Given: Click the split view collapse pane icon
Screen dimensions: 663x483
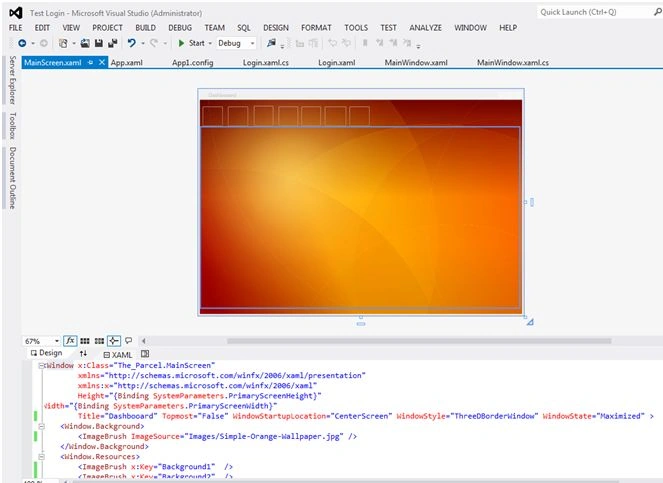Looking at the screenshot, I should [x=145, y=354].
